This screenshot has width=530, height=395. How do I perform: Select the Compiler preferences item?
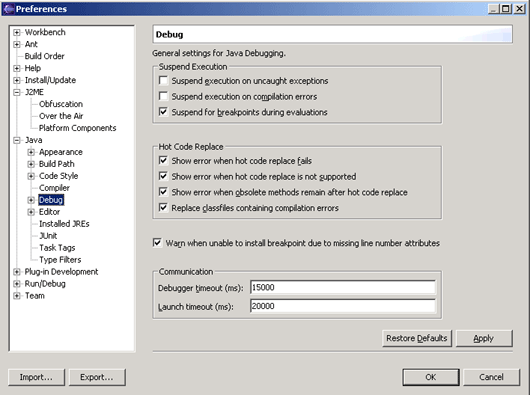(54, 188)
